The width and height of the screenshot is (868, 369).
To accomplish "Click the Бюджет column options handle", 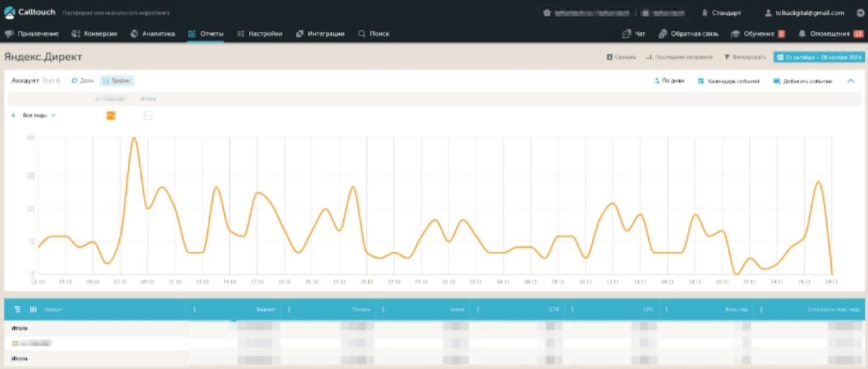I will tap(194, 309).
